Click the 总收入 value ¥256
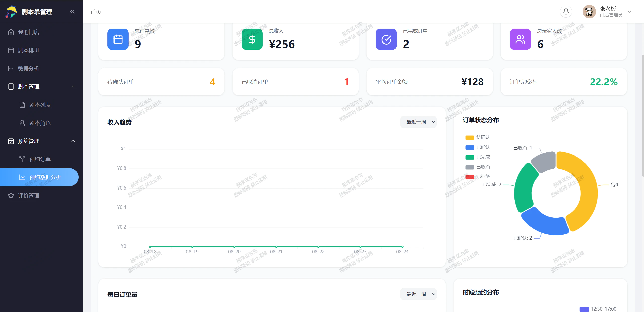 tap(282, 44)
